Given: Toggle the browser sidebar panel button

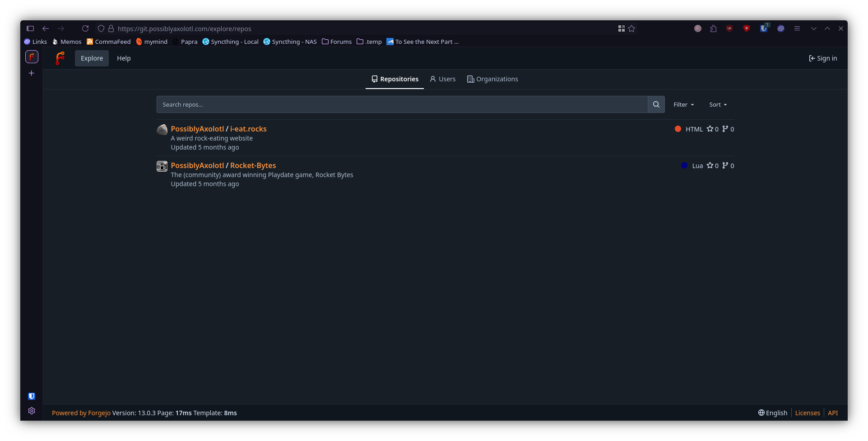Looking at the screenshot, I should point(30,28).
